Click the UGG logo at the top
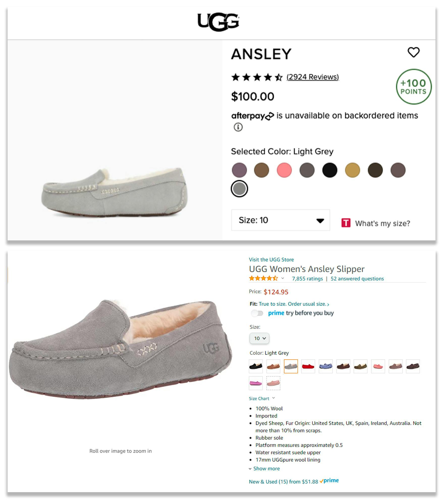 pyautogui.click(x=218, y=22)
